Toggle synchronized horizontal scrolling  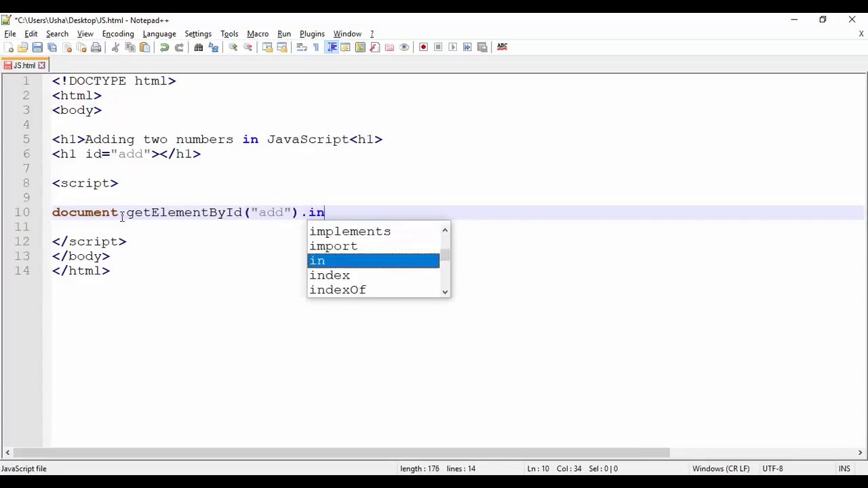pyautogui.click(x=282, y=47)
